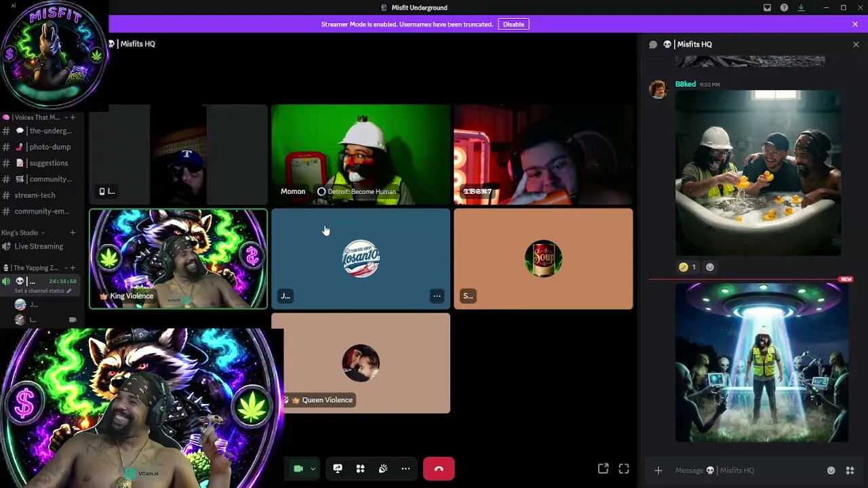The width and height of the screenshot is (868, 488).
Task: Add channel to King's Studio category
Action: [73, 233]
